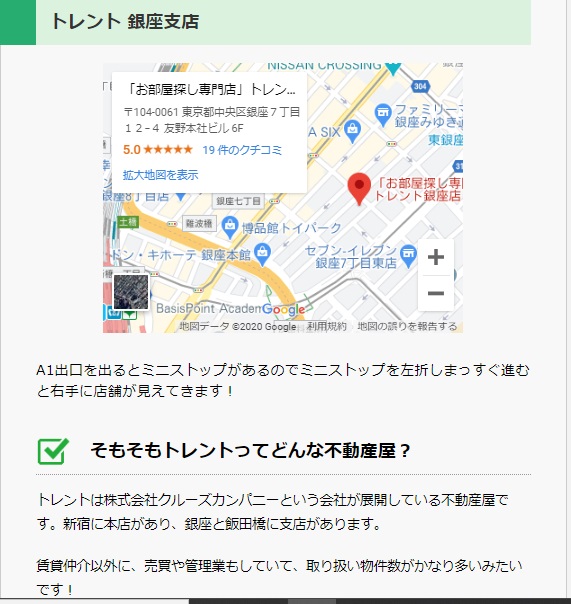
Task: Click セブン-イレブン 銀座7丁目東店 store icon
Action: 408,256
